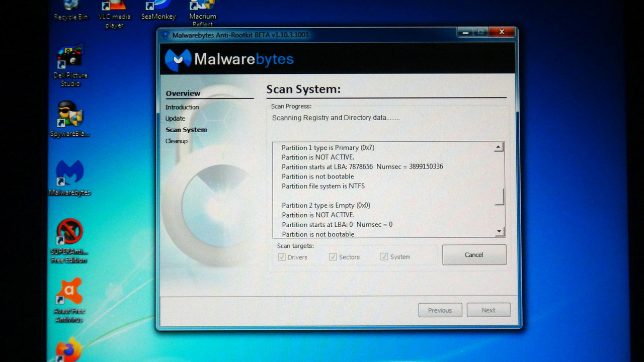Click the scan log scroll down arrow

pos(499,232)
